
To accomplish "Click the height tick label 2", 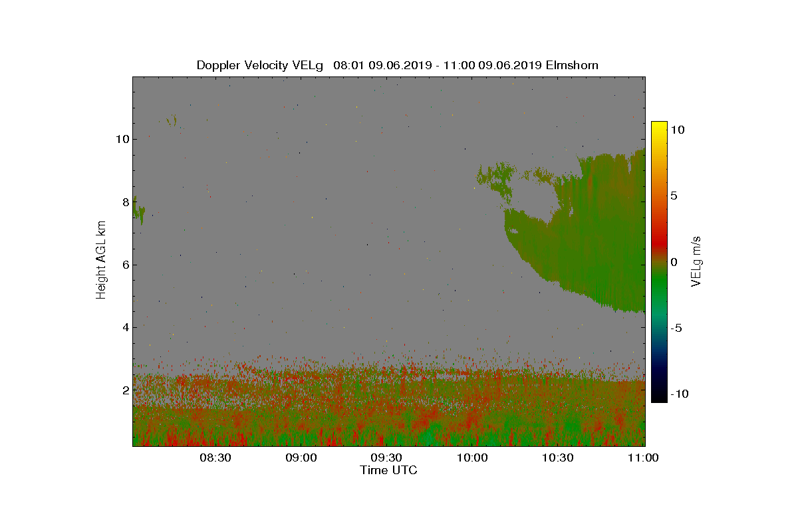I will (x=125, y=390).
